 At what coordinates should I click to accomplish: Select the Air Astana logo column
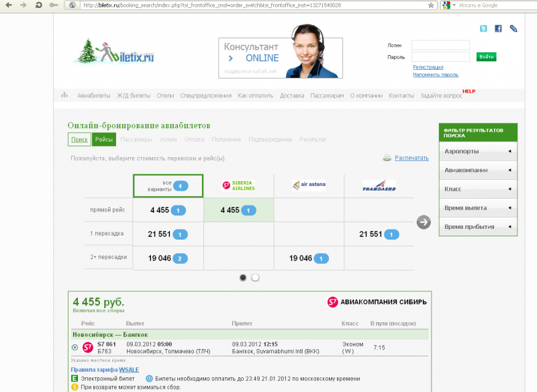[309, 185]
